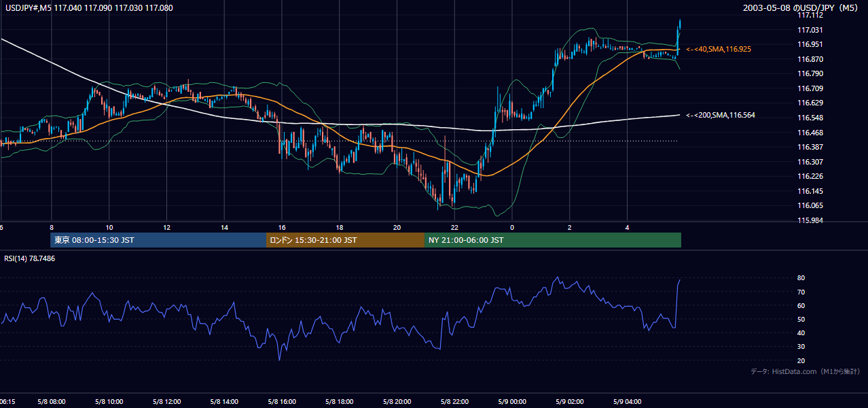This screenshot has width=868, height=408.
Task: Click RSI axis level 50
Action: click(801, 319)
